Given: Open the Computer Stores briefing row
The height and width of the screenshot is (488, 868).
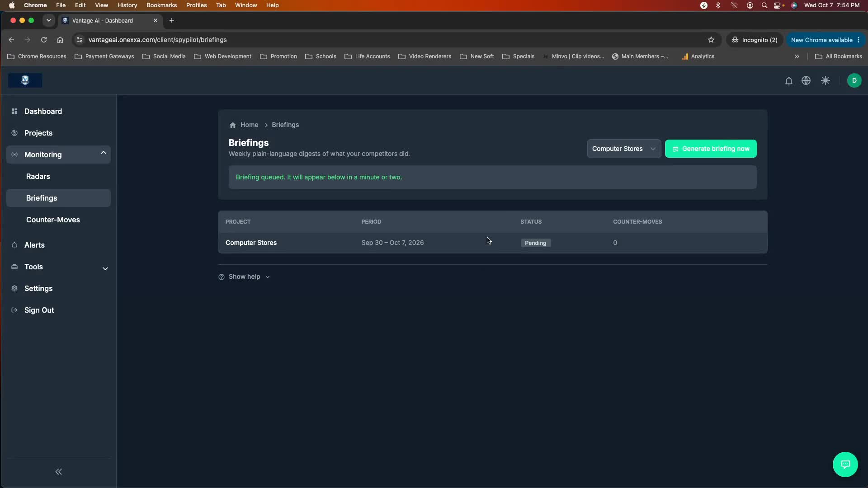Looking at the screenshot, I should (x=492, y=243).
